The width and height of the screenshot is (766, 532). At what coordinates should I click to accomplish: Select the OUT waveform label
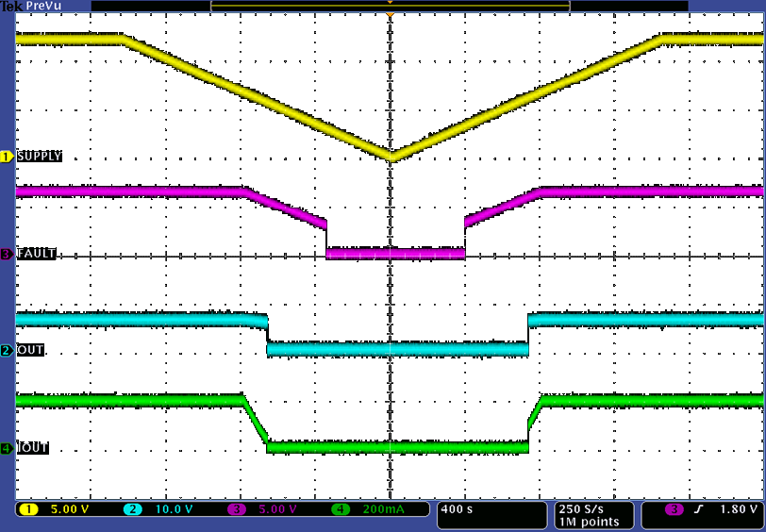click(30, 350)
